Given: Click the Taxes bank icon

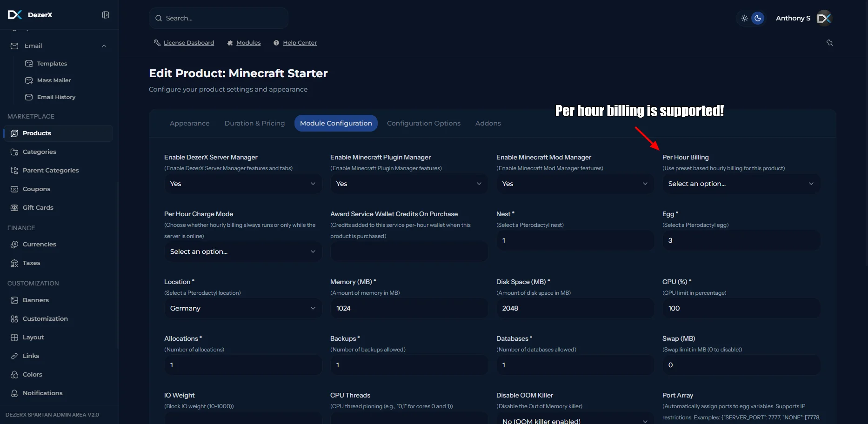Looking at the screenshot, I should coord(14,263).
